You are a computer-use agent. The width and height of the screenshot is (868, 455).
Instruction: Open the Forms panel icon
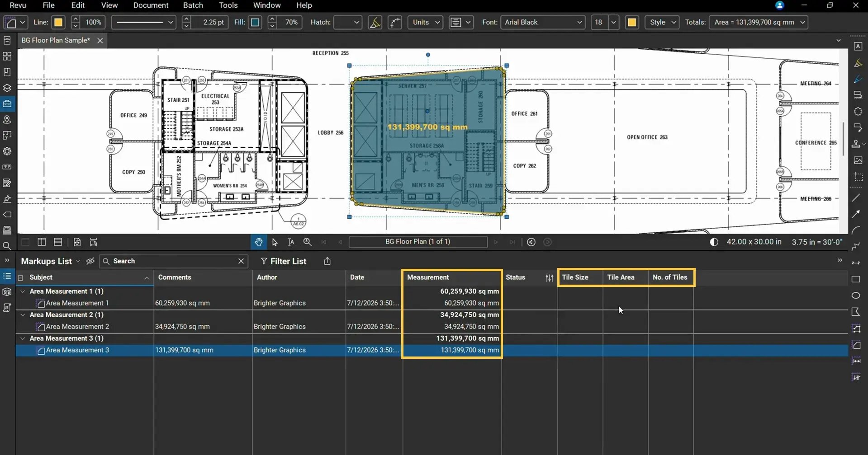7,183
